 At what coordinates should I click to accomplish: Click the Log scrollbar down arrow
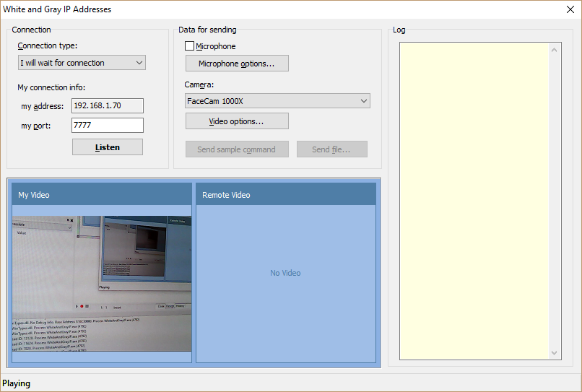pyautogui.click(x=555, y=353)
